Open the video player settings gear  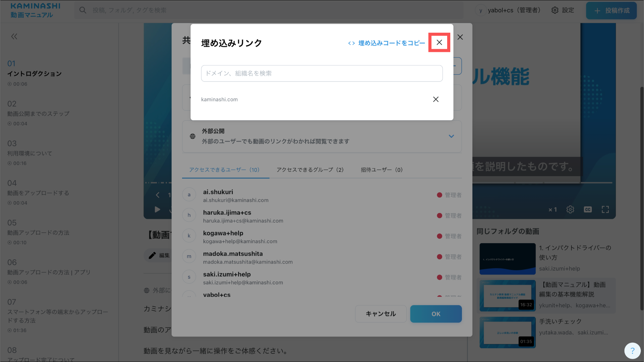pos(570,209)
